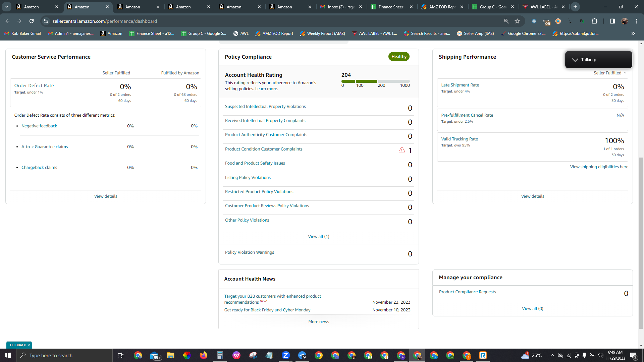Image resolution: width=644 pixels, height=362 pixels.
Task: Toggle the Chrome side panel icon
Action: coord(612,21)
